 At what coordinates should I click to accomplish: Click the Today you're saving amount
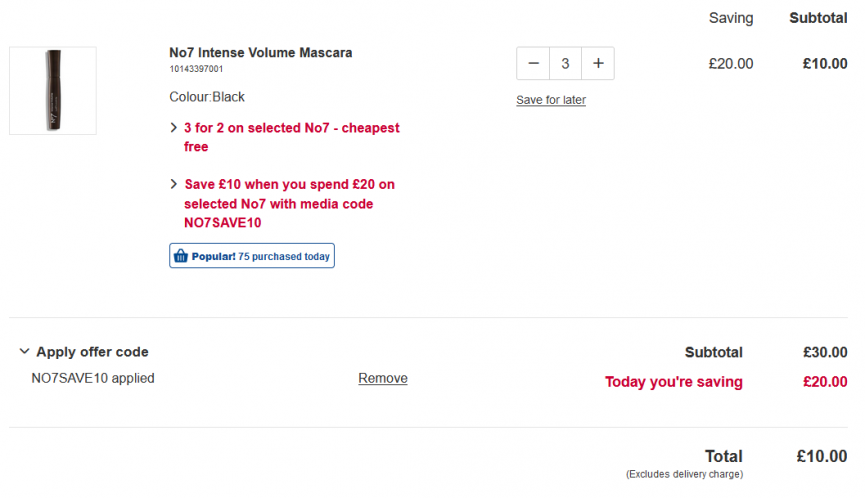825,382
